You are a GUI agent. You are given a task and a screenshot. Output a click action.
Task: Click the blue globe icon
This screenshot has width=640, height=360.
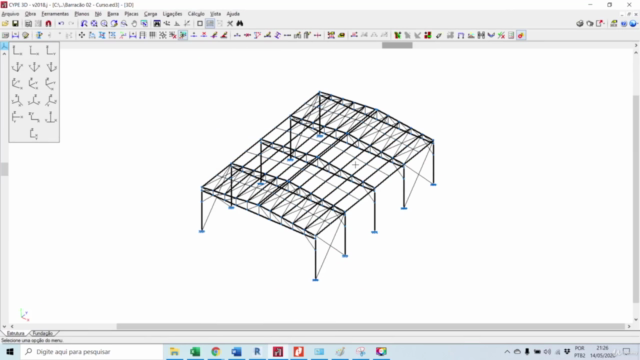click(633, 24)
